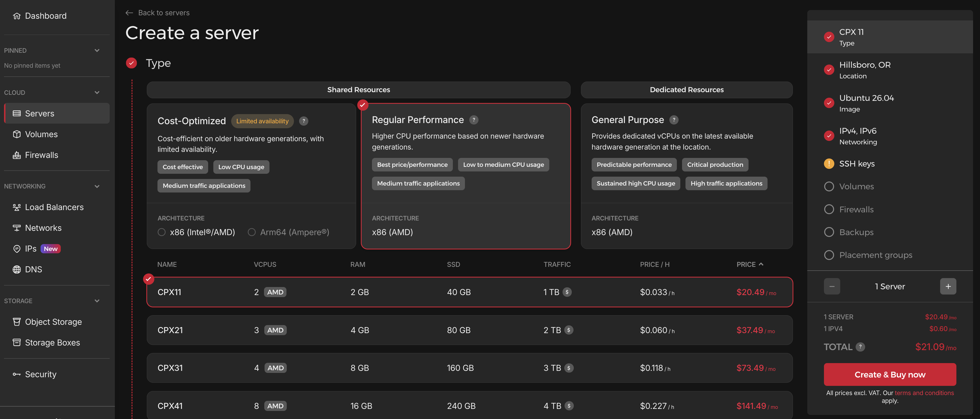This screenshot has width=980, height=419.
Task: Choose the CPX41 server row
Action: (x=470, y=405)
